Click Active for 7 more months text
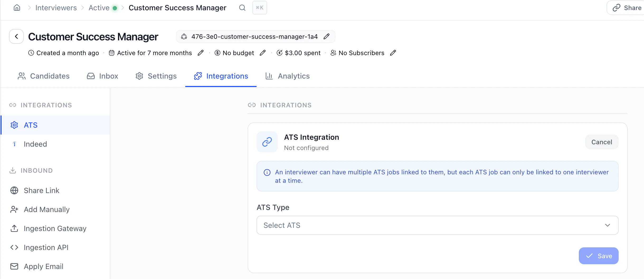Image resolution: width=644 pixels, height=279 pixels. (x=154, y=53)
